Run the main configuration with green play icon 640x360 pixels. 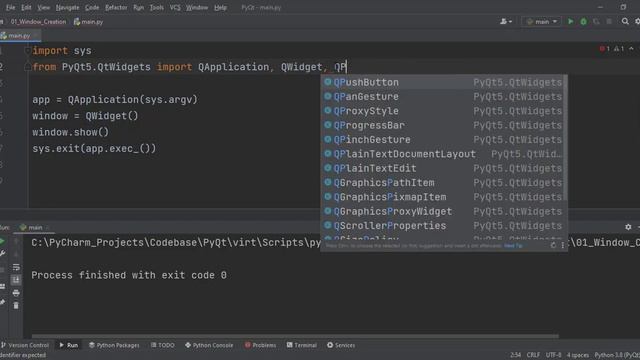click(571, 22)
